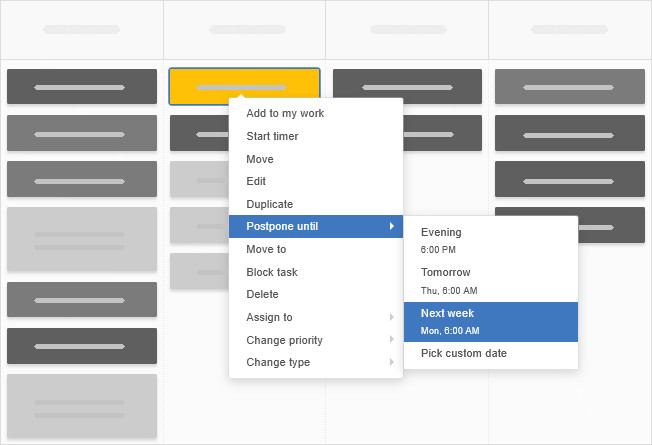Expand the 'Assign to' submenu arrow
The image size is (652, 445).
tap(391, 317)
